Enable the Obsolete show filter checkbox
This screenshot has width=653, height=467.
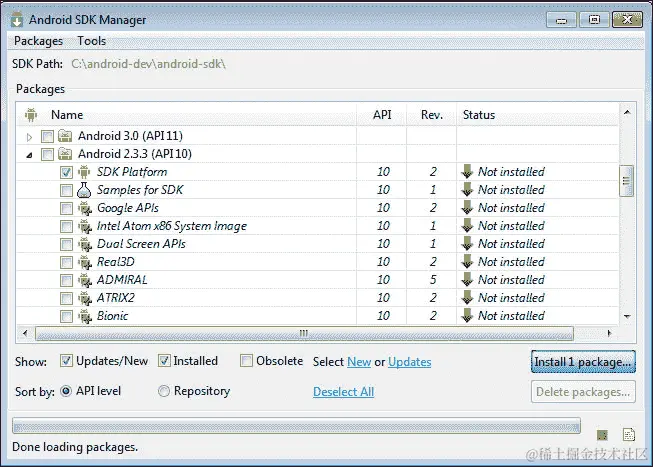pyautogui.click(x=246, y=361)
